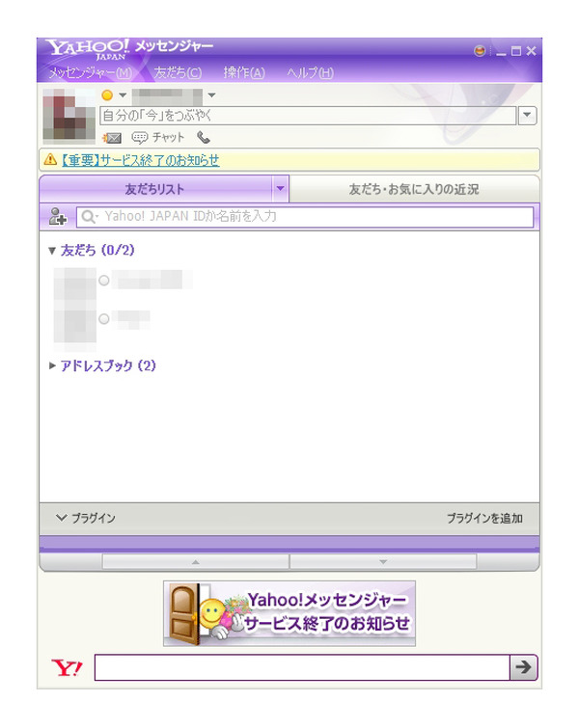Click the Yahoo! JAPAN ID search field
The image size is (579, 728).
point(305,217)
